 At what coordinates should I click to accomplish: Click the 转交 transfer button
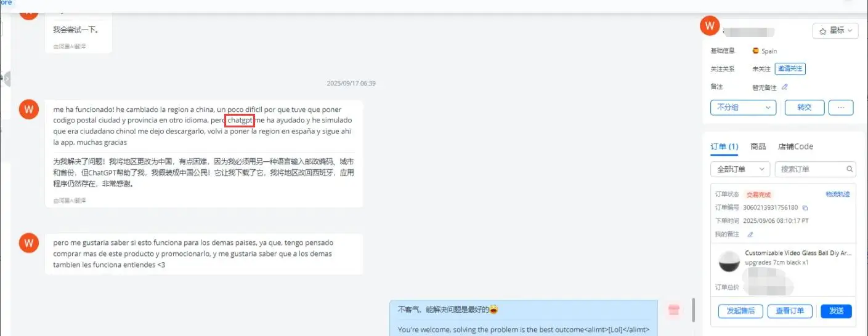pyautogui.click(x=805, y=107)
